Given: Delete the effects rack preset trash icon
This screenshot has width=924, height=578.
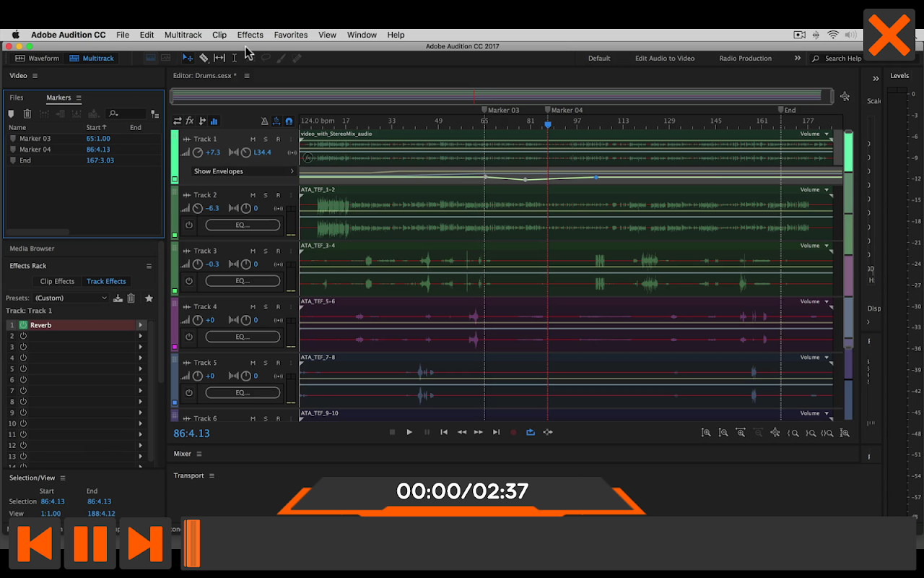Looking at the screenshot, I should pos(131,298).
